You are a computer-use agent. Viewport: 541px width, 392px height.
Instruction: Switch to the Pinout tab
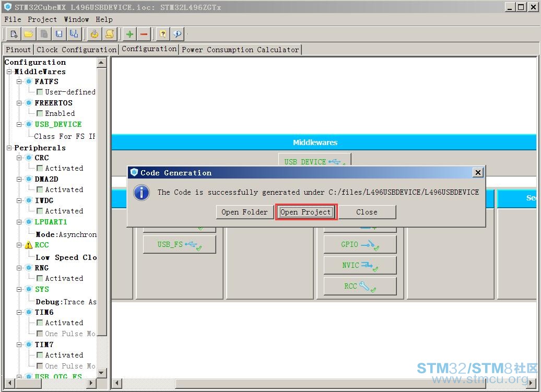(x=18, y=50)
